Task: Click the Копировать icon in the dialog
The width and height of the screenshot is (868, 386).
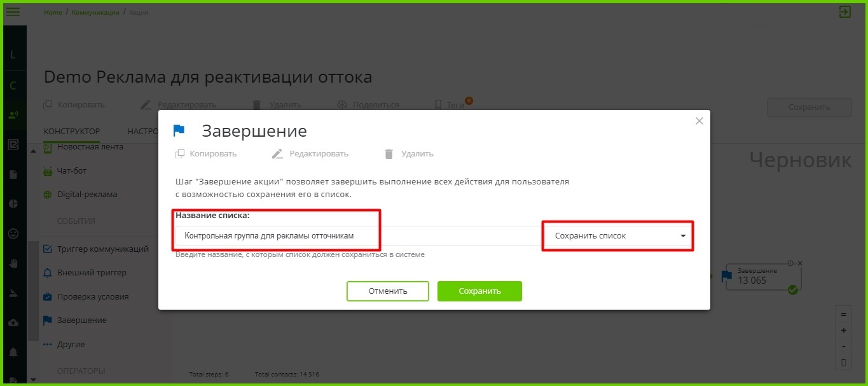Action: click(x=180, y=154)
